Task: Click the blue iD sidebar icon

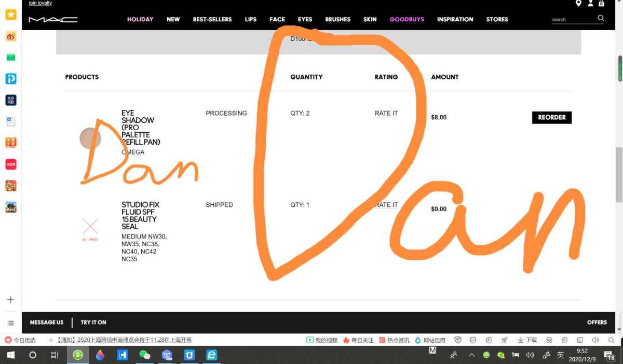Action: click(10, 79)
